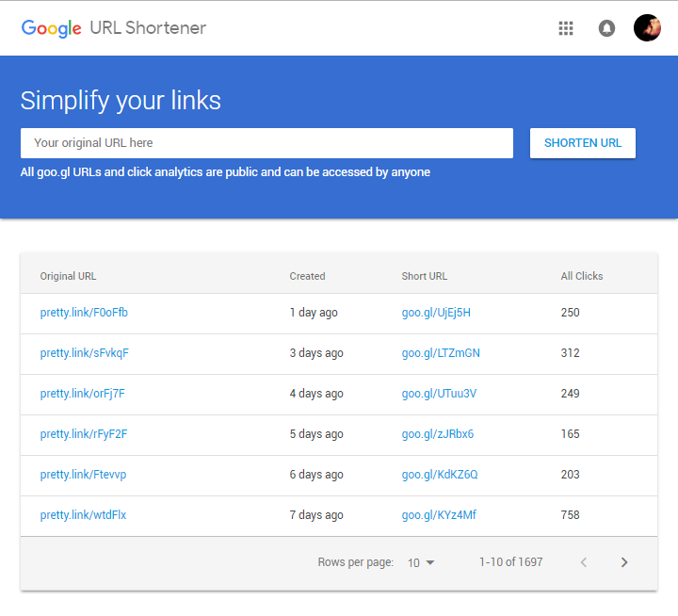
Task: Open the rows per page dropdown
Action: (421, 562)
